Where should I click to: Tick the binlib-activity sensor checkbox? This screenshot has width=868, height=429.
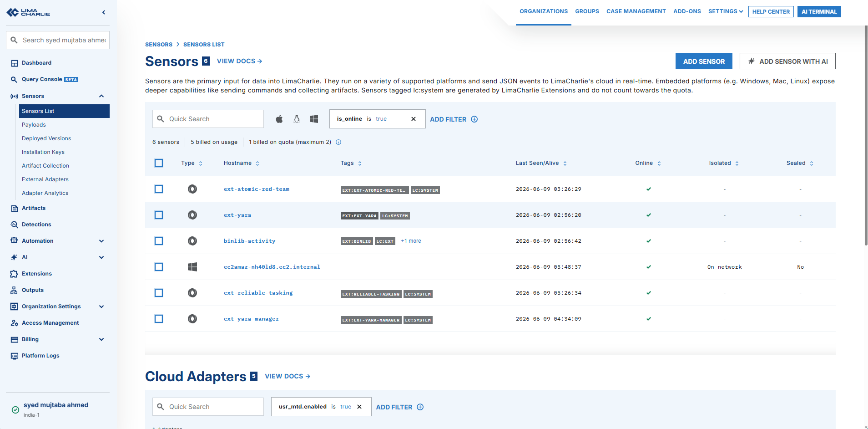159,241
